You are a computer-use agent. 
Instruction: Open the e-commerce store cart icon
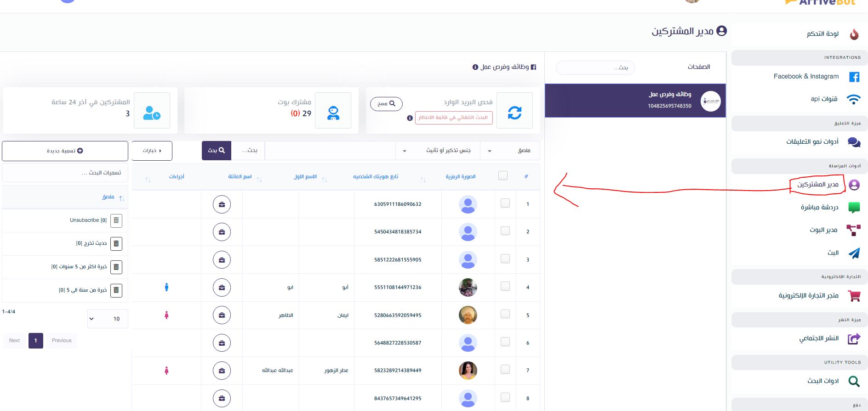854,296
